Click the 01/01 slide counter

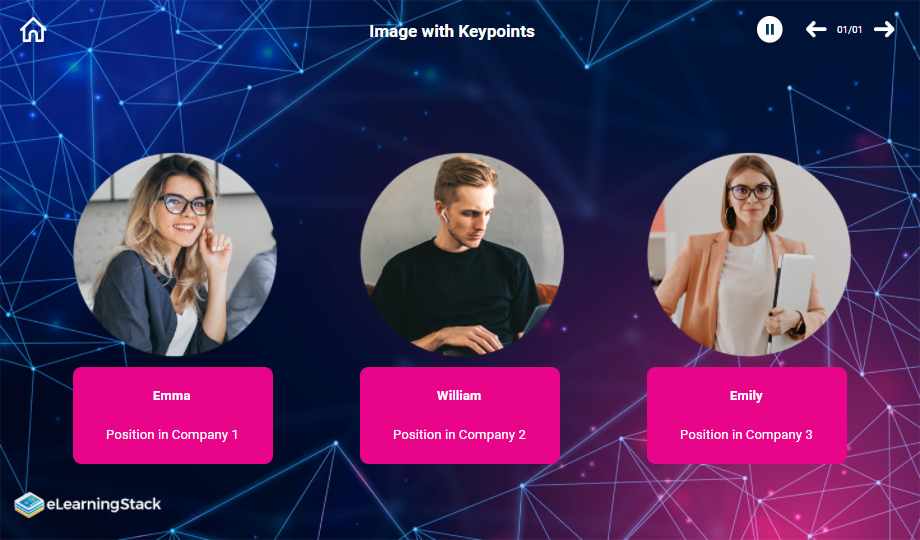850,29
